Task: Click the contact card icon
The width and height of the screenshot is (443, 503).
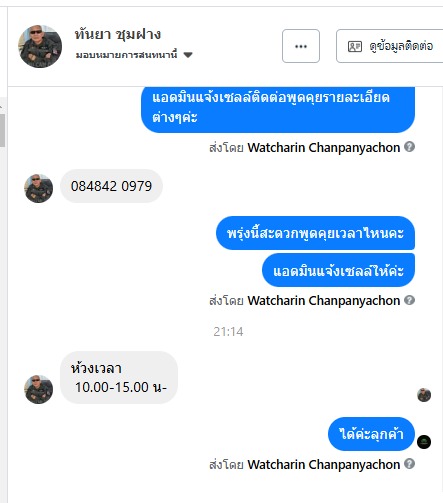Action: pyautogui.click(x=355, y=46)
